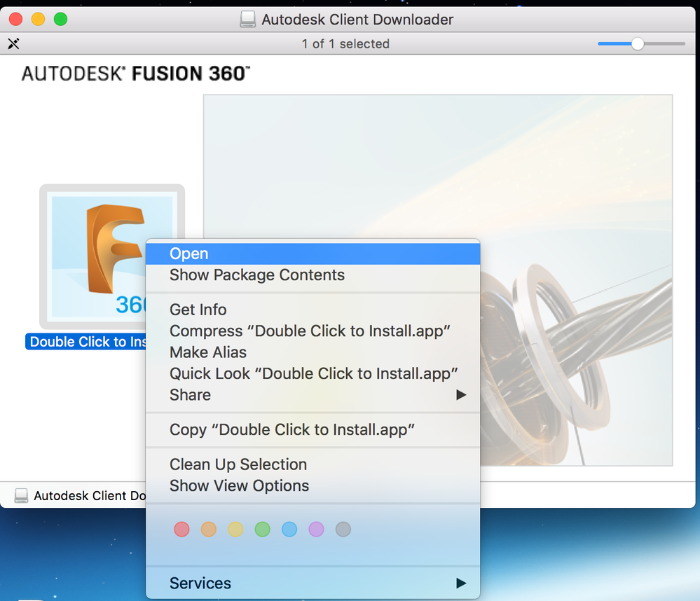The width and height of the screenshot is (700, 601).
Task: Minimize the window with yellow button
Action: pyautogui.click(x=38, y=19)
